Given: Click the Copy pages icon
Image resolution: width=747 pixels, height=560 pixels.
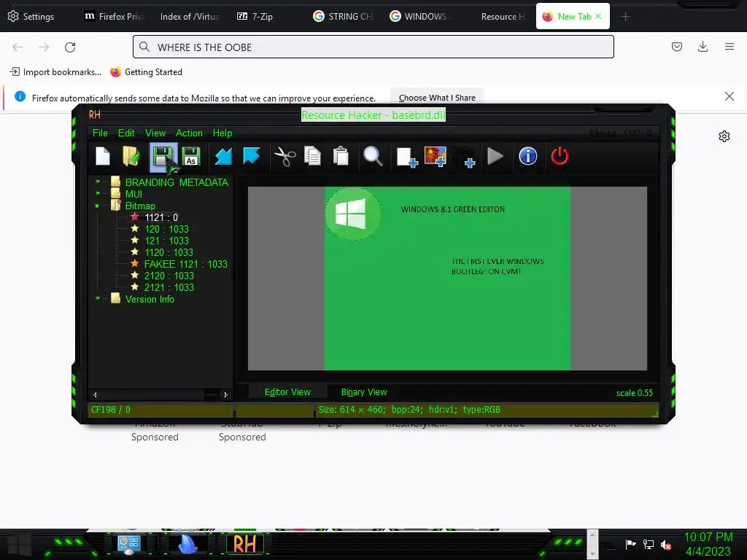Looking at the screenshot, I should 312,156.
